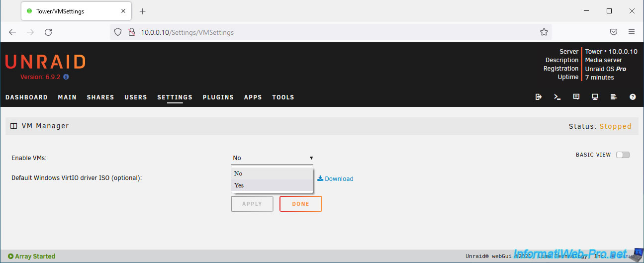Switch to the Shares menu
Screen dimensions: 644x263
click(100, 97)
